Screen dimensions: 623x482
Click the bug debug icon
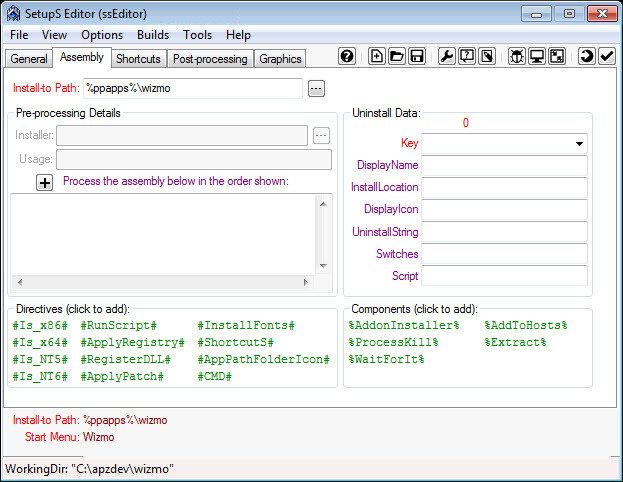pyautogui.click(x=517, y=56)
